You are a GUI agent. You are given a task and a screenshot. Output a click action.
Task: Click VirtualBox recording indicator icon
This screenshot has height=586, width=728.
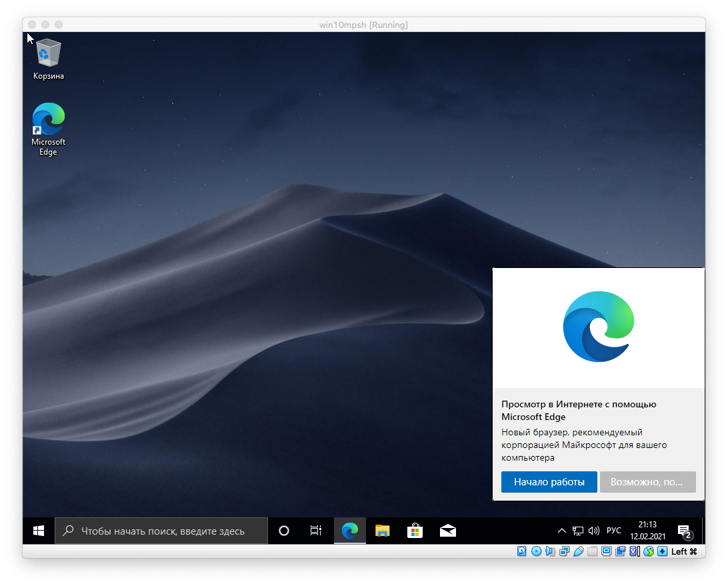point(620,551)
